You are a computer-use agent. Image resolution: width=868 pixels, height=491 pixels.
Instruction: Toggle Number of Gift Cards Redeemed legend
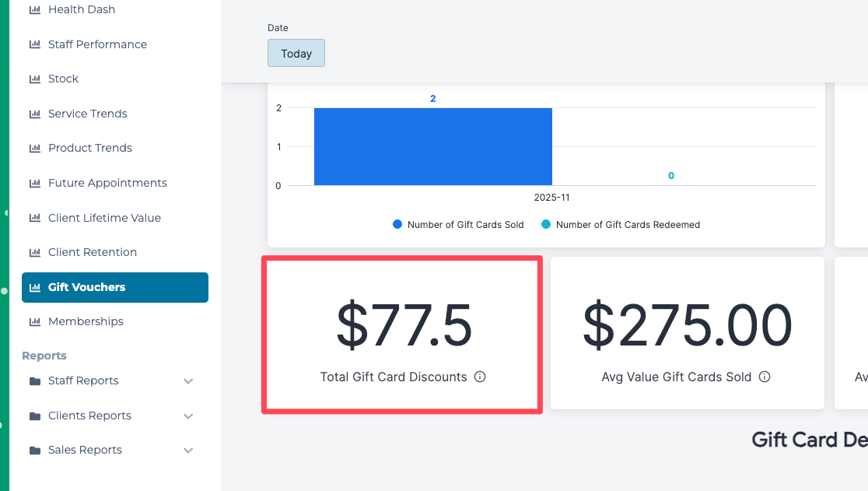pos(621,225)
